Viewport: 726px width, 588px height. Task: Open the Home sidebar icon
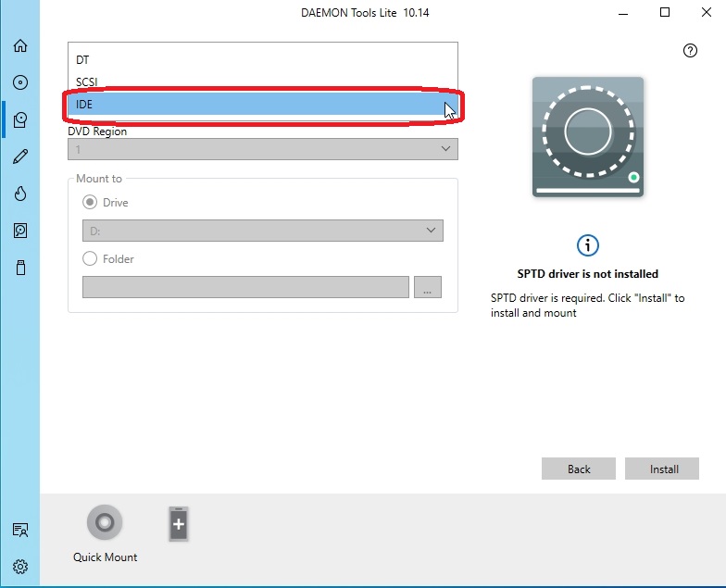click(20, 45)
